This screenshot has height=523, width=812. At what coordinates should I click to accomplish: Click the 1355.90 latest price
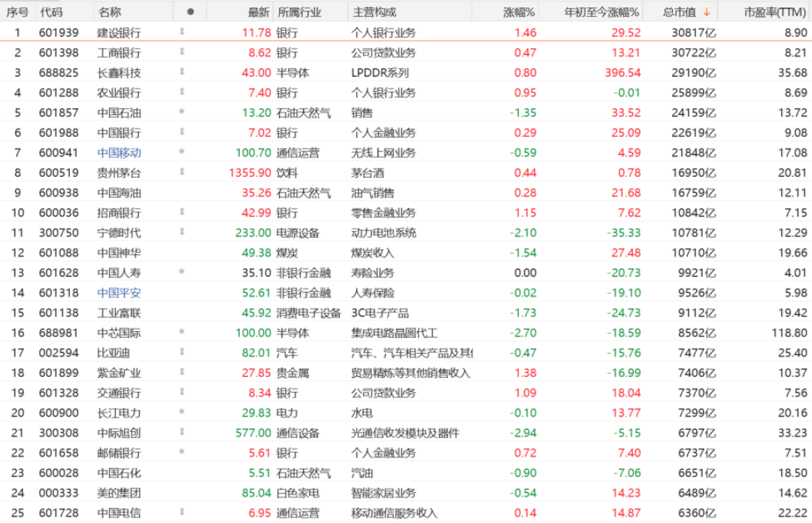pyautogui.click(x=250, y=172)
